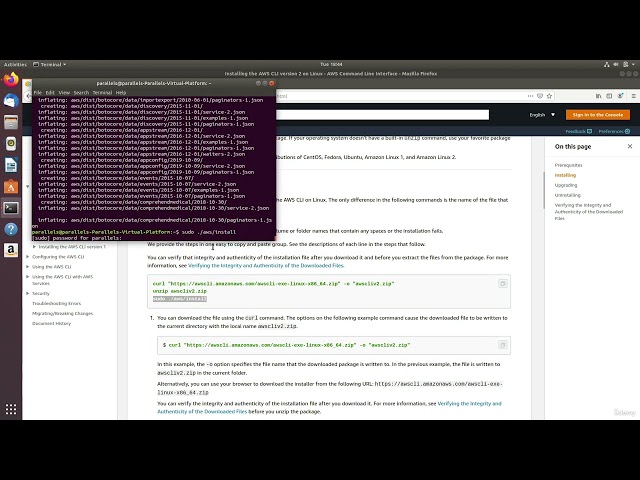
Task: Copy the combined curl/unzip/install code block
Action: [503, 284]
